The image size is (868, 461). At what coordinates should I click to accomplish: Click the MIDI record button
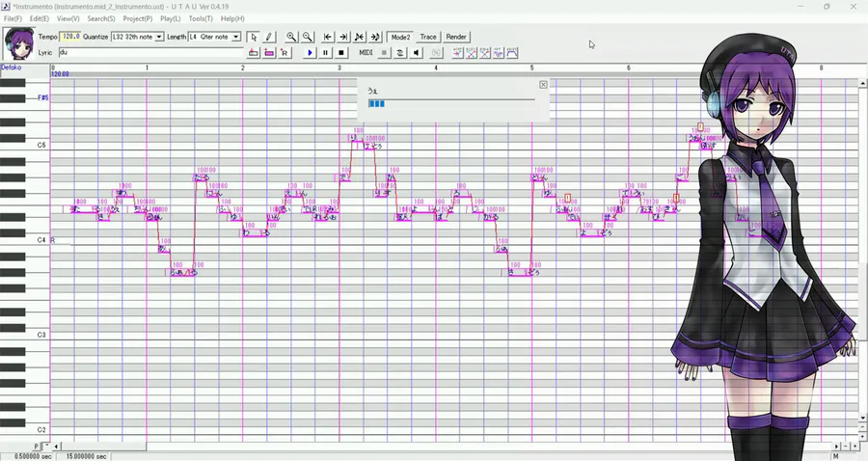tap(384, 53)
